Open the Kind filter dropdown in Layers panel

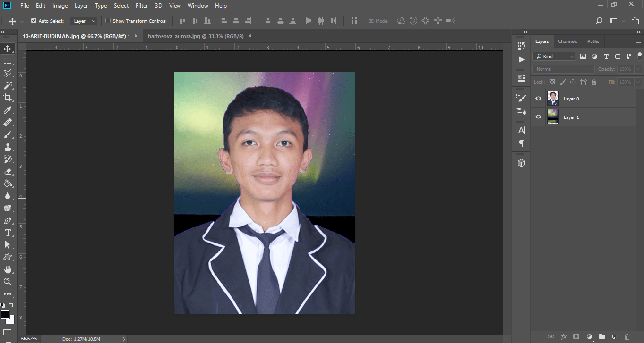[x=553, y=56]
